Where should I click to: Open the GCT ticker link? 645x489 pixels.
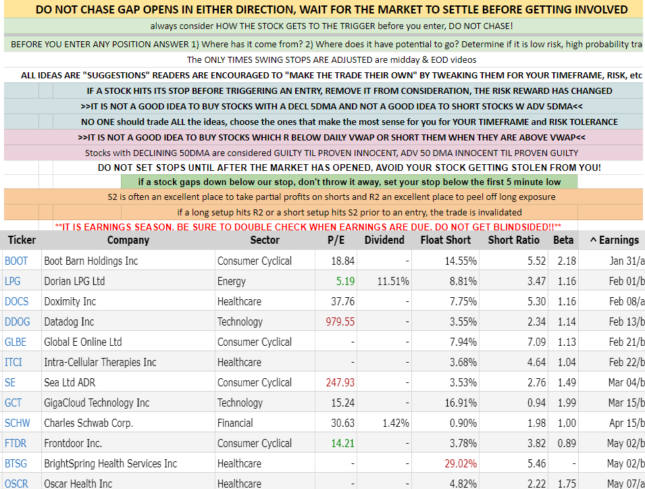13,403
